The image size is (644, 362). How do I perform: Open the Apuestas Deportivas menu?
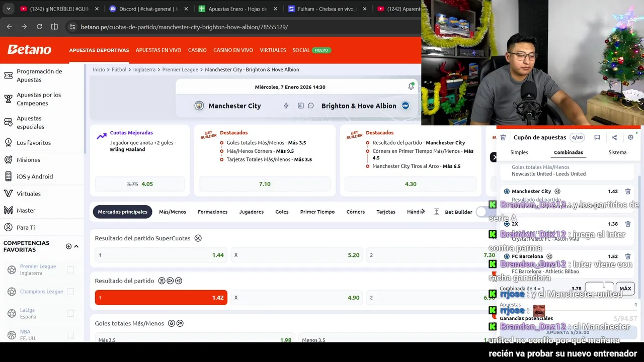pos(99,50)
